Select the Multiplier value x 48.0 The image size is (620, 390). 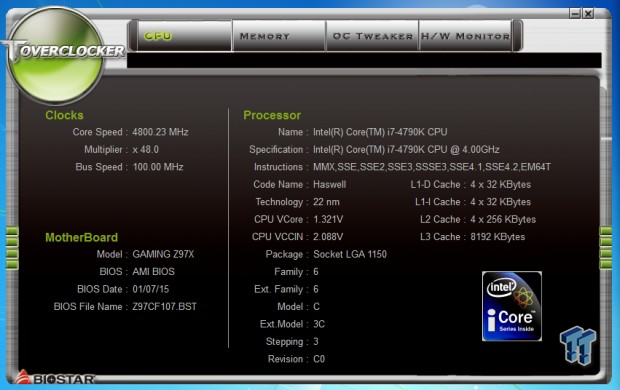(146, 150)
